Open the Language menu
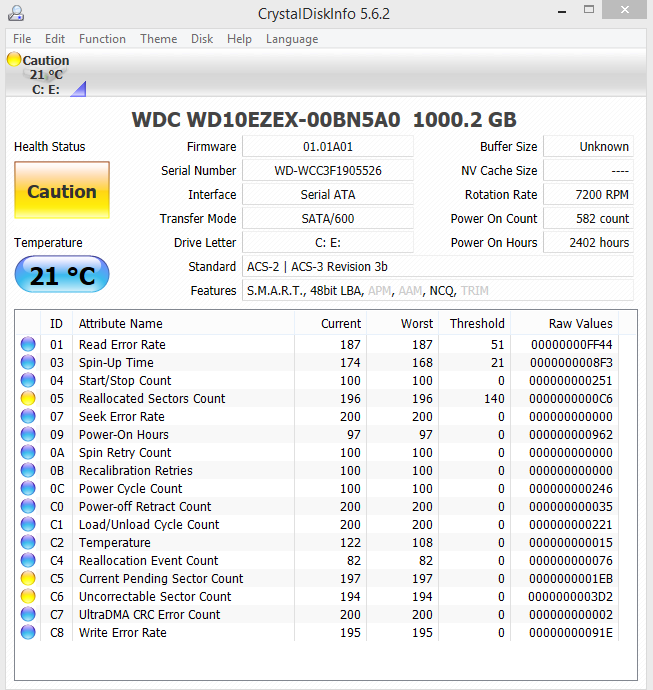 coord(292,39)
